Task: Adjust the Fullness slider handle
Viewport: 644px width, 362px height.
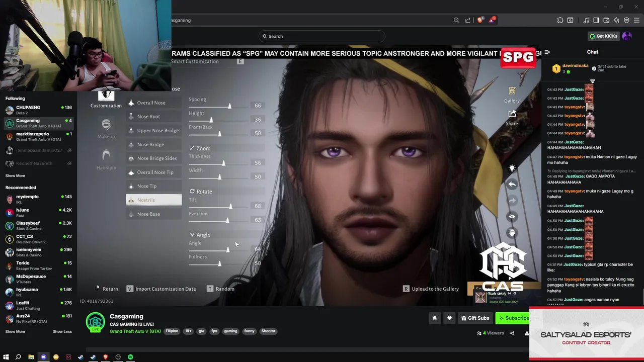Action: 219,263
